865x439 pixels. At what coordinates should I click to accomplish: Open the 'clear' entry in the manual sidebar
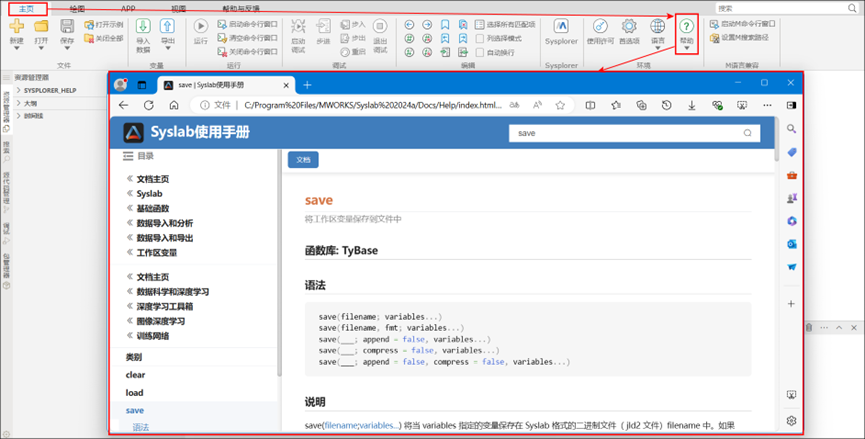(x=135, y=375)
